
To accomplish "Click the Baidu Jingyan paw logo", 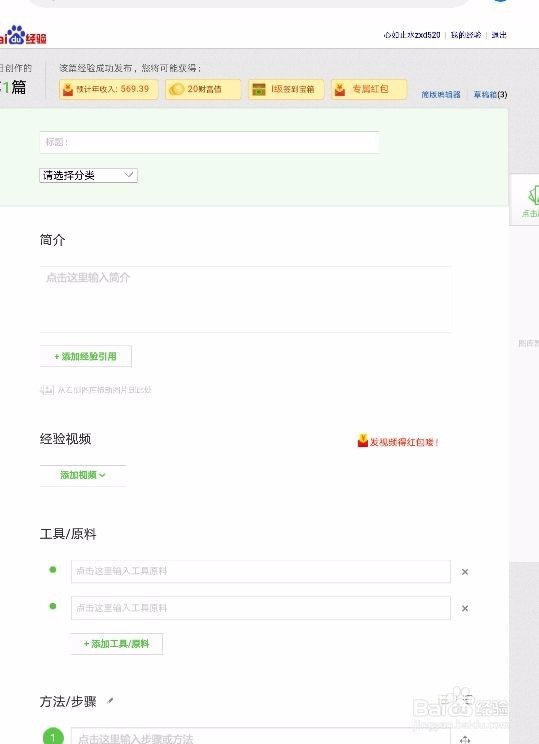I will tap(22, 36).
